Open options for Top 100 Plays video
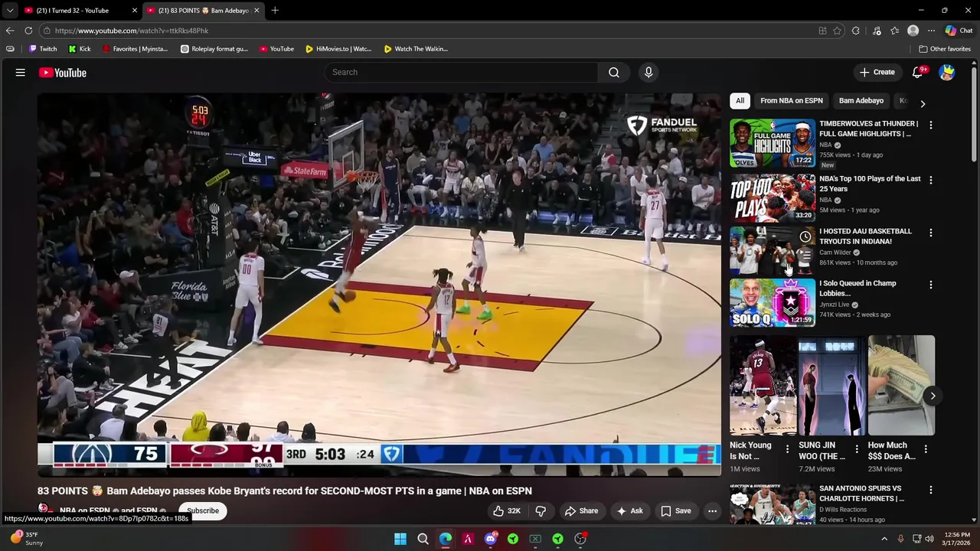This screenshot has width=980, height=551. pyautogui.click(x=931, y=180)
